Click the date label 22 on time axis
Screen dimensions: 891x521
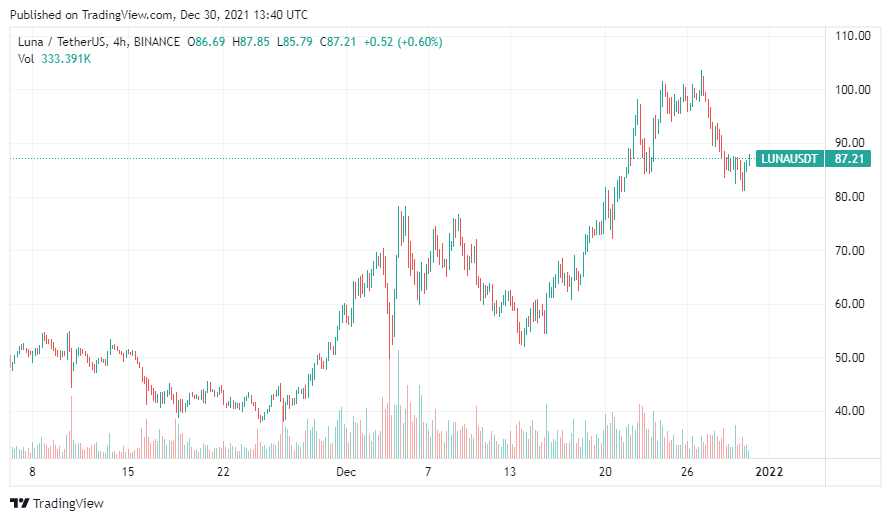click(223, 472)
